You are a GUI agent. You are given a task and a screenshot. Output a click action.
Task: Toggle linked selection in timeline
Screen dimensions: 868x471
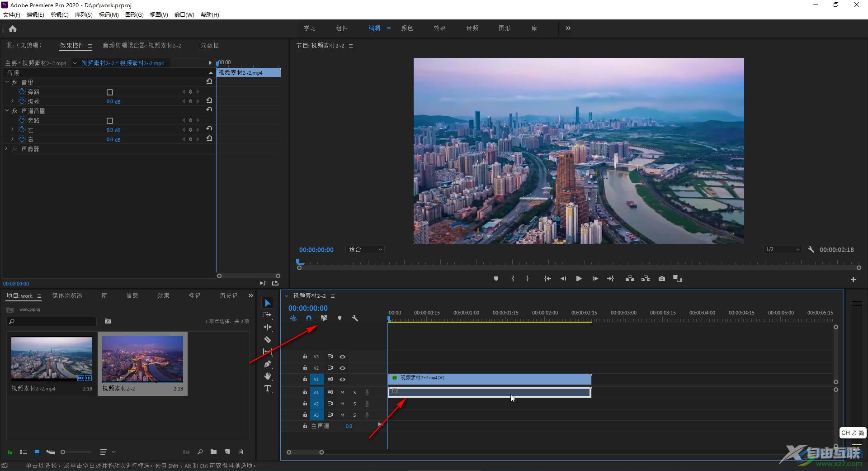(324, 318)
